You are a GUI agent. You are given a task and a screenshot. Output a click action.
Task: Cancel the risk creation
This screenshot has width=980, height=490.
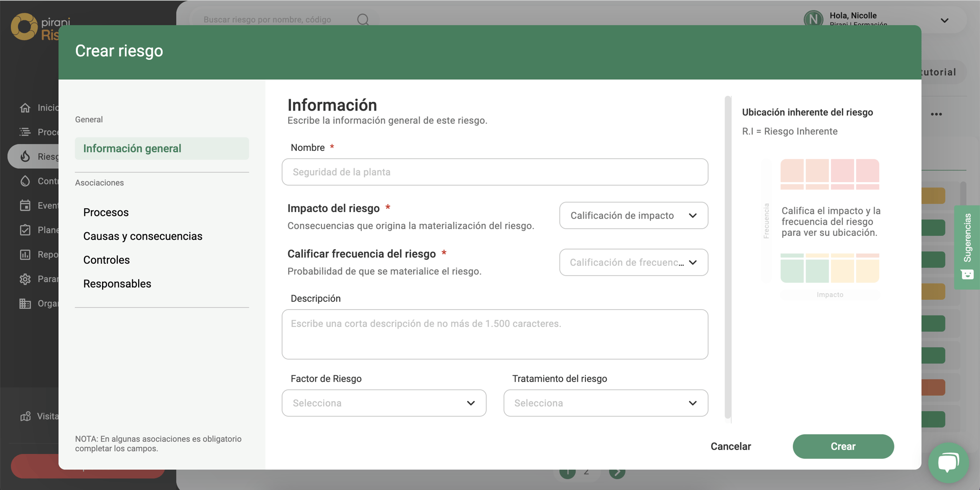click(x=730, y=446)
